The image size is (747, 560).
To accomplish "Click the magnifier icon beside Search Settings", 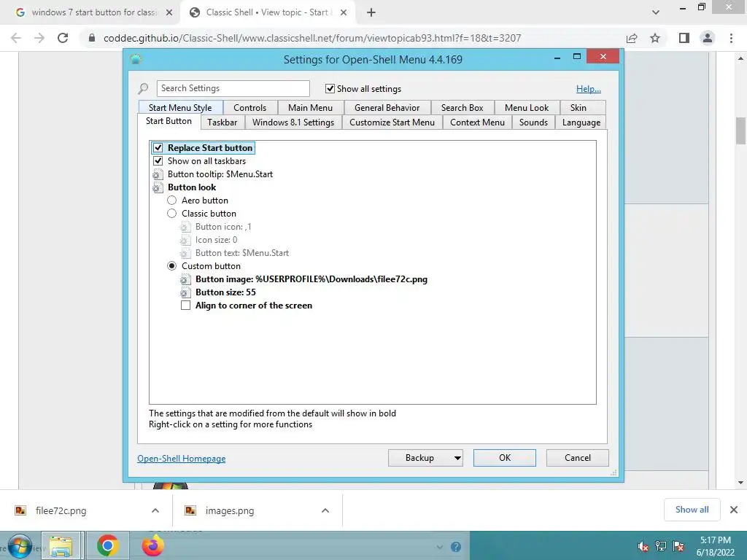I will pyautogui.click(x=143, y=88).
